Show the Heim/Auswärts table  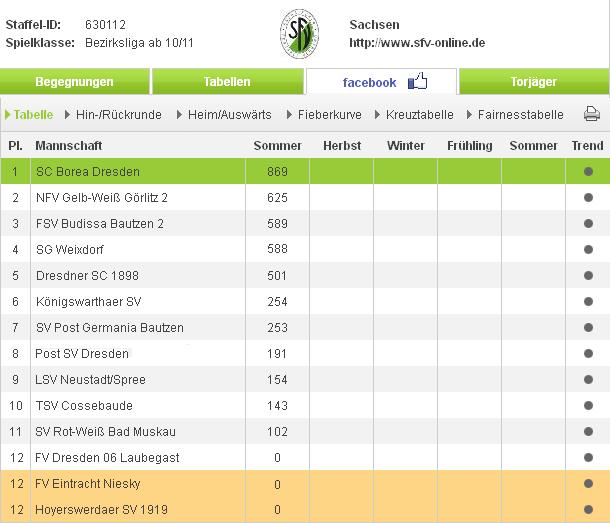click(224, 115)
